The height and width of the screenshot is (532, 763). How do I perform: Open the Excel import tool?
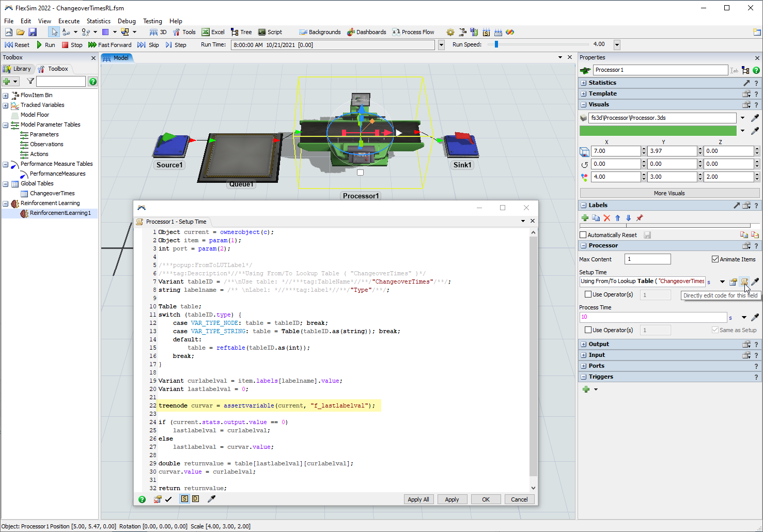point(213,32)
